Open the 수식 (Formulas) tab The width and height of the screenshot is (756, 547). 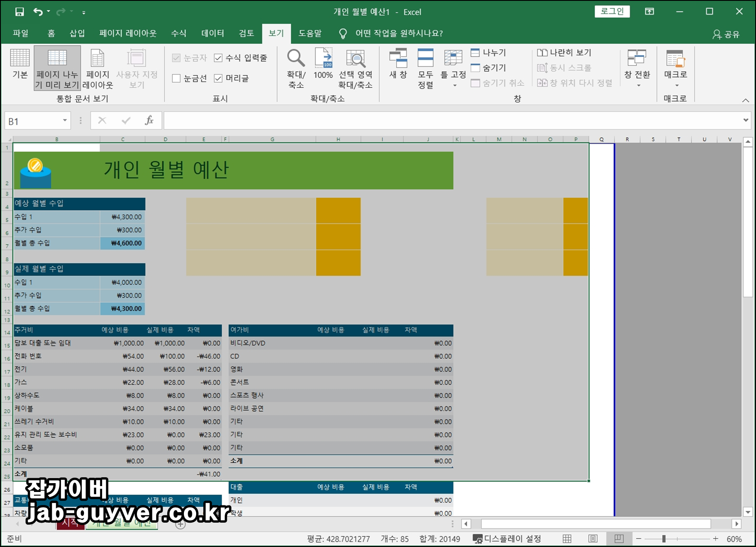(178, 33)
